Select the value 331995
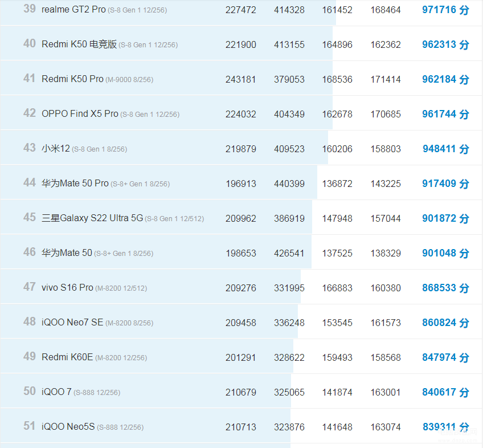 click(289, 288)
